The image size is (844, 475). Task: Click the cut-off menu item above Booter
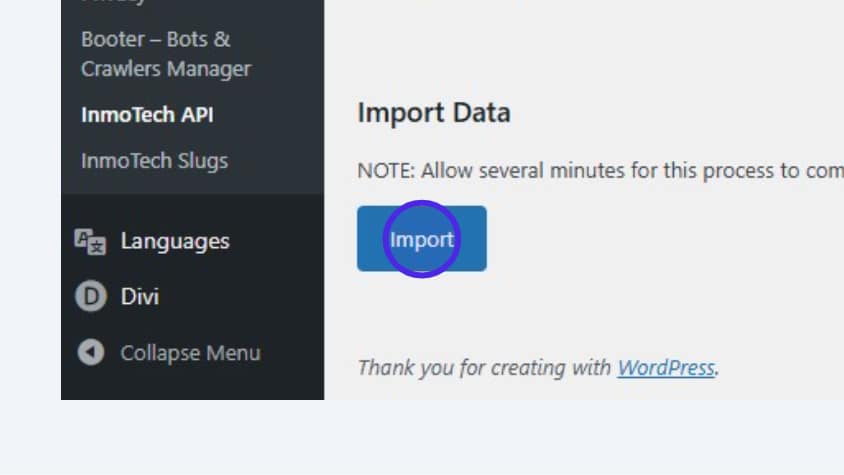(115, 3)
